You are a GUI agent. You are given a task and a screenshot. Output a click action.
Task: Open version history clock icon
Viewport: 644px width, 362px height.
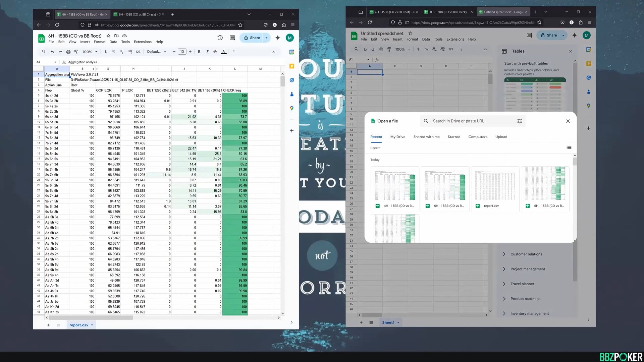click(220, 38)
